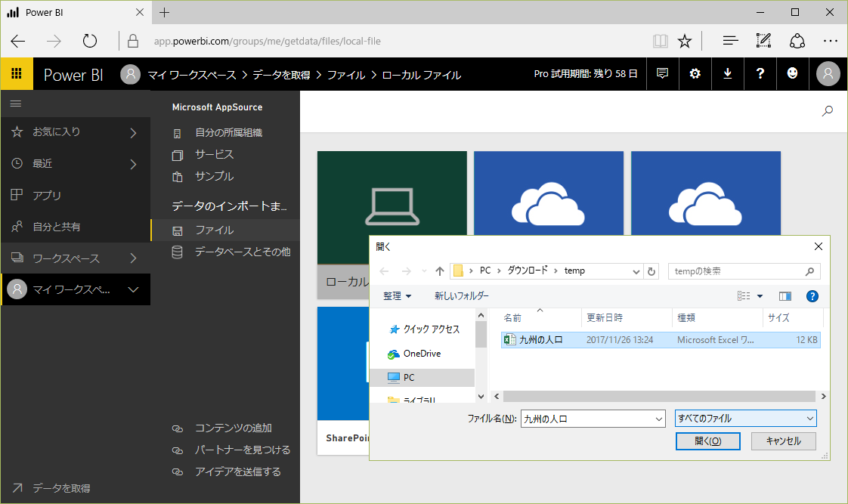This screenshot has width=848, height=504.
Task: Click the ダウンロード segment in the path
Action: point(528,271)
